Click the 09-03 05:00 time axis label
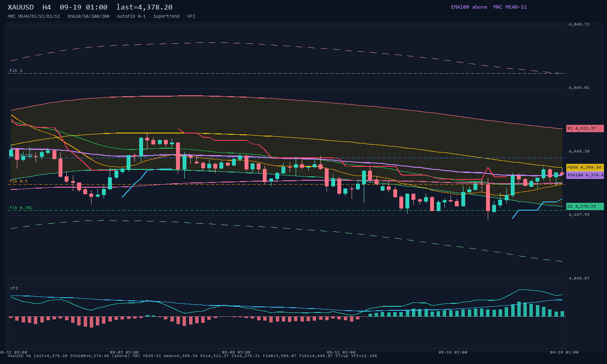The width and height of the screenshot is (607, 364). pyautogui.click(x=124, y=352)
